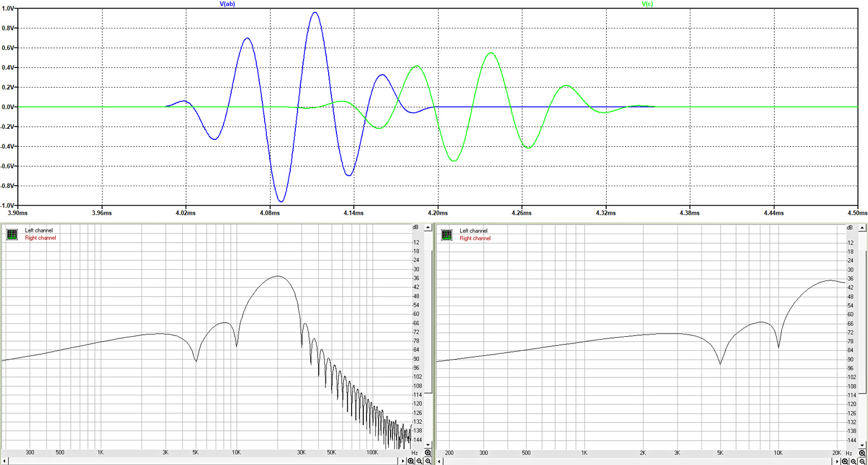The height and width of the screenshot is (465, 868).
Task: Click the 0.6V label on voltage axis
Action: [8, 48]
